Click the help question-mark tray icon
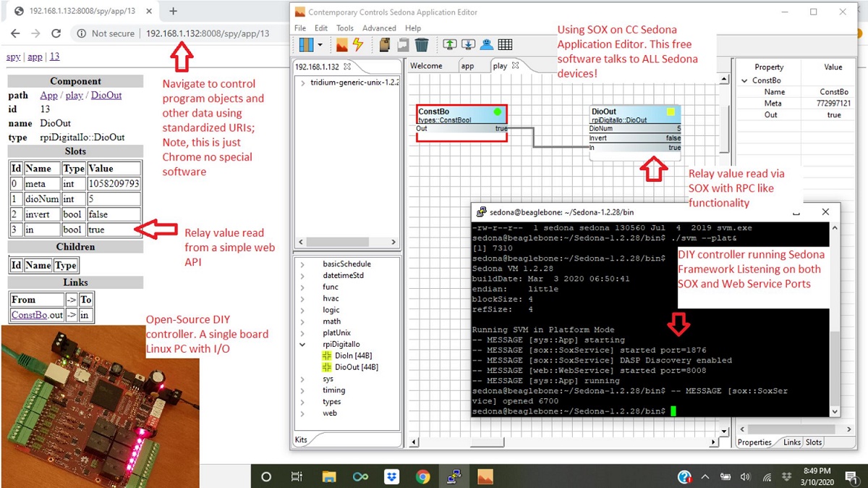The width and height of the screenshot is (868, 488). click(x=684, y=476)
